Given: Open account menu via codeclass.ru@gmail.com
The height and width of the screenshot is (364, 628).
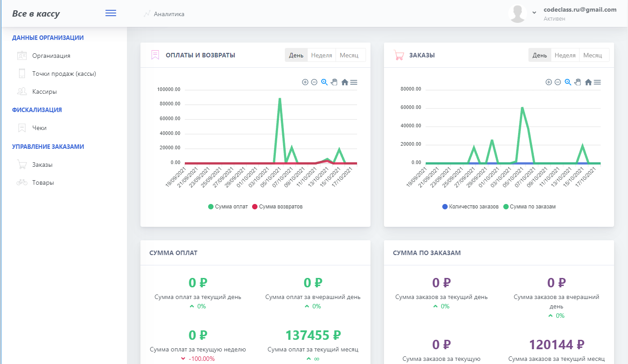Looking at the screenshot, I should [580, 10].
